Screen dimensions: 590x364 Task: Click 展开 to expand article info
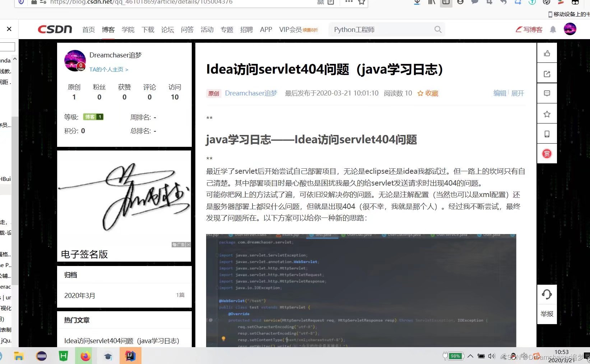[517, 93]
